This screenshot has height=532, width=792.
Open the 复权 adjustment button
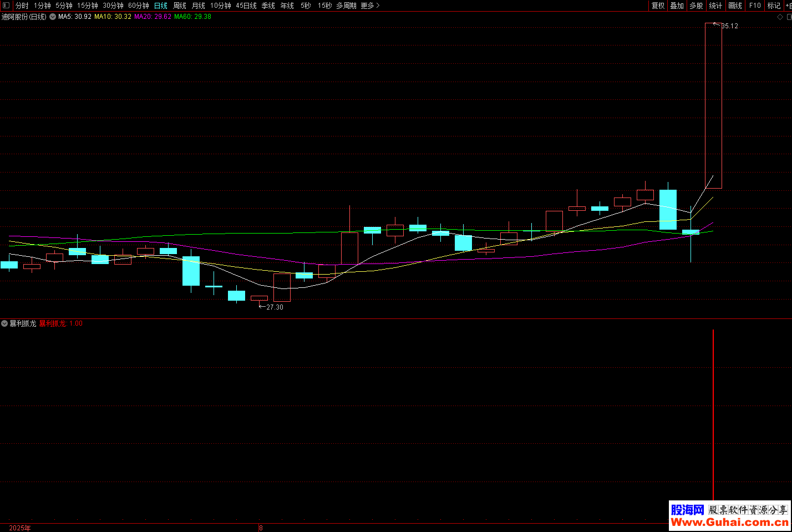pos(658,6)
